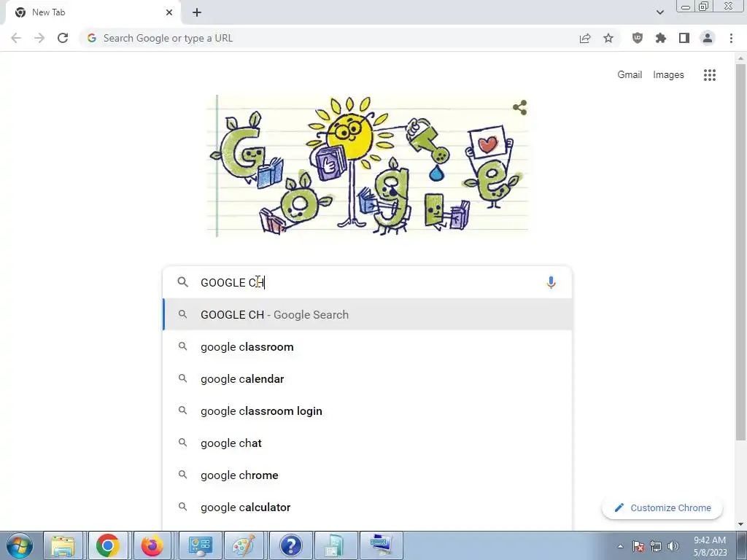747x560 pixels.
Task: Toggle the Chrome side panel
Action: 684,38
